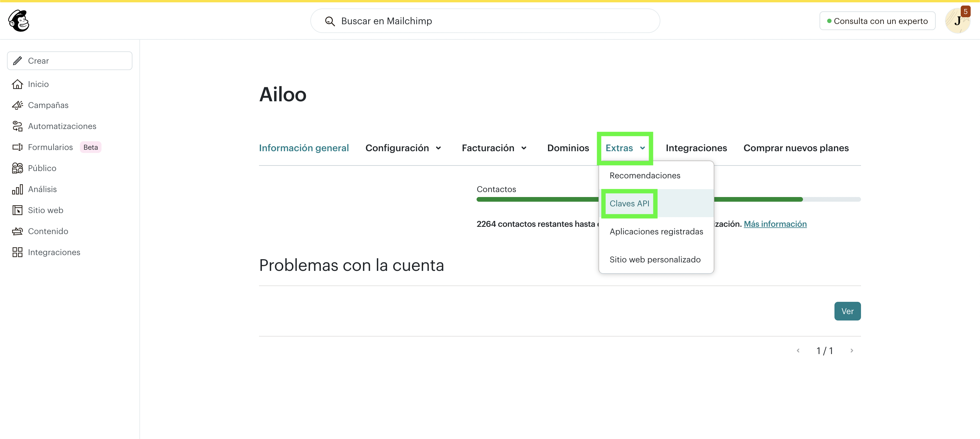Click the Contactos usage progress bar
Image resolution: width=980 pixels, height=439 pixels.
click(x=536, y=199)
